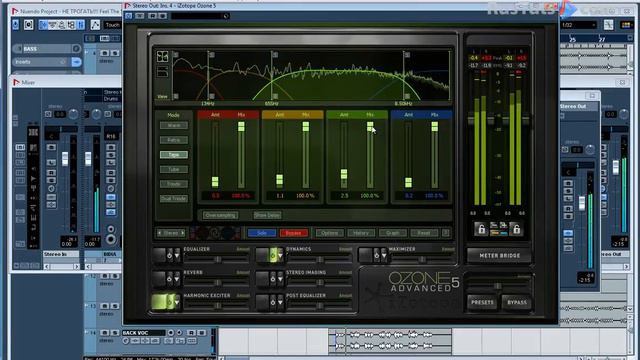This screenshot has width=640, height=360.
Task: Select the Tape exciter mode
Action: (174, 155)
